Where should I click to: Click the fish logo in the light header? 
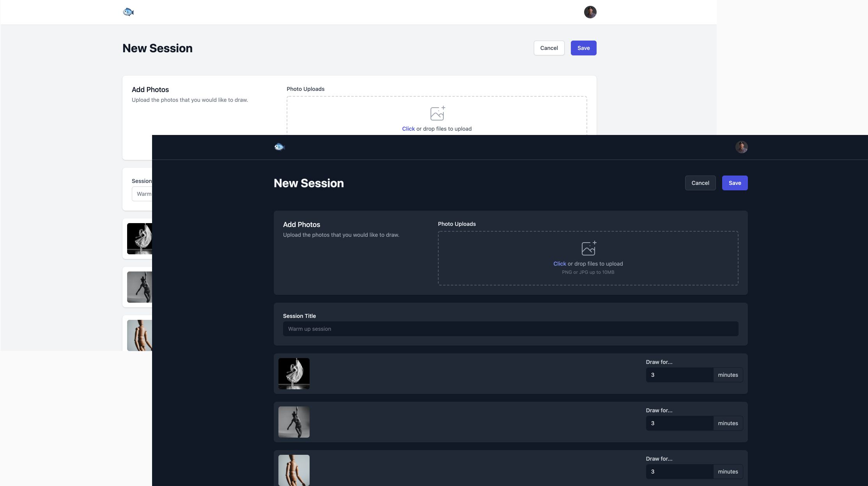click(128, 12)
